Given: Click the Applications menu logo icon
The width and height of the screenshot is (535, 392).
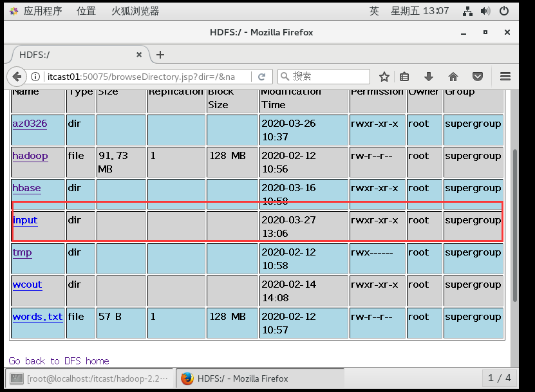Looking at the screenshot, I should (14, 11).
